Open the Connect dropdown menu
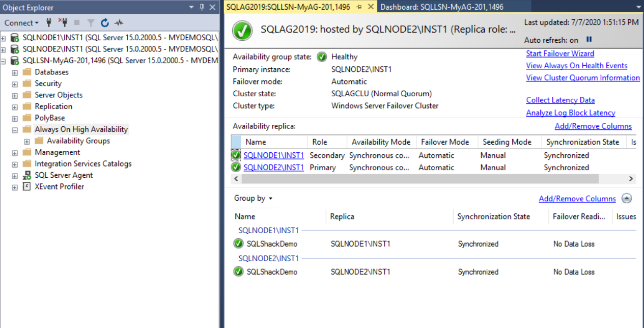 (21, 22)
